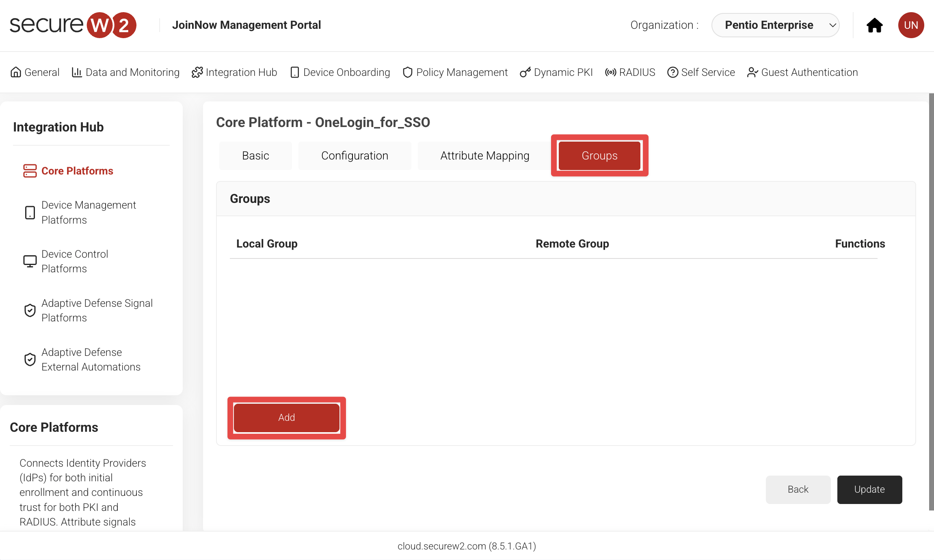Click the JoinNow Management Portal title
The image size is (934, 560).
(x=246, y=25)
